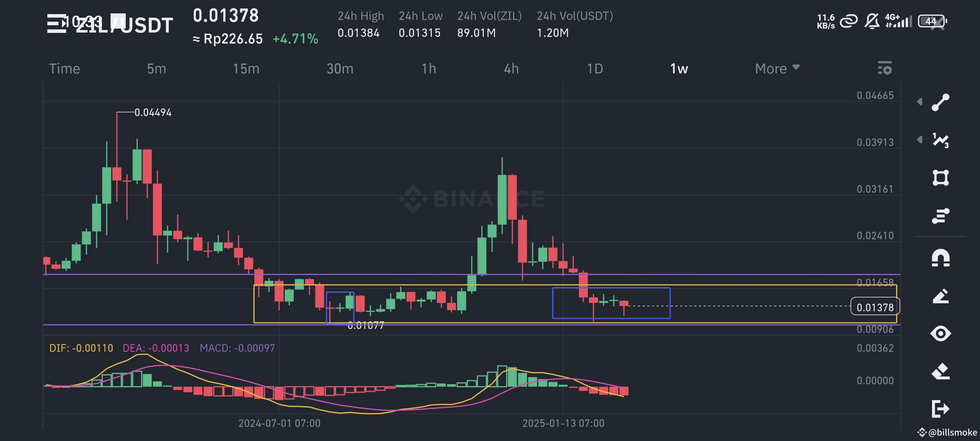This screenshot has width=980, height=441.
Task: Tap the link hotspot status icon
Action: [x=849, y=21]
